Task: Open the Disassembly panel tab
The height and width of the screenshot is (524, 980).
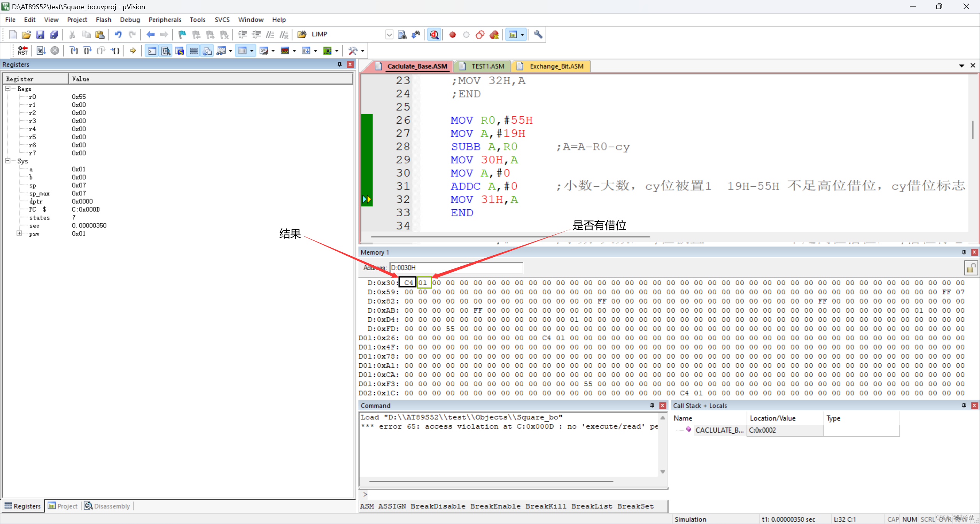Action: (108, 506)
